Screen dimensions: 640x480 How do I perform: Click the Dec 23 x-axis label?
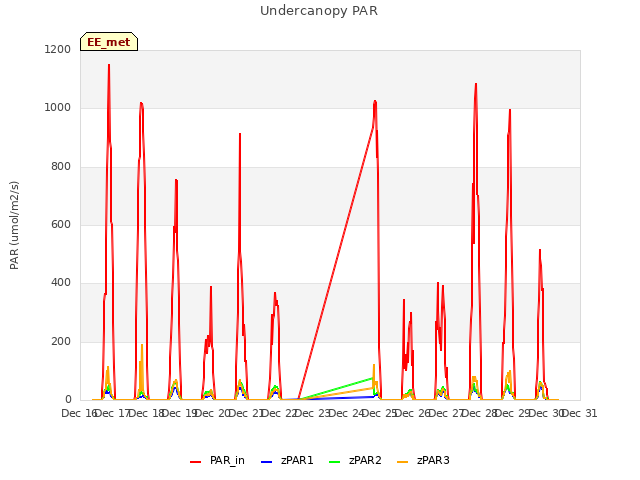[313, 414]
